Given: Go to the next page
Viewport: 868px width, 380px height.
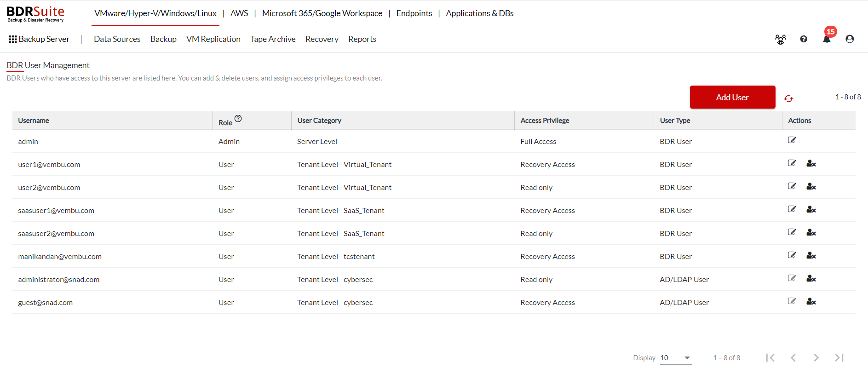Looking at the screenshot, I should 816,357.
